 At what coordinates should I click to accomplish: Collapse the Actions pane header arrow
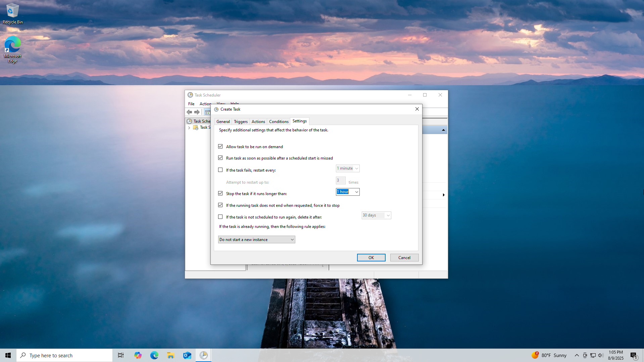[443, 130]
